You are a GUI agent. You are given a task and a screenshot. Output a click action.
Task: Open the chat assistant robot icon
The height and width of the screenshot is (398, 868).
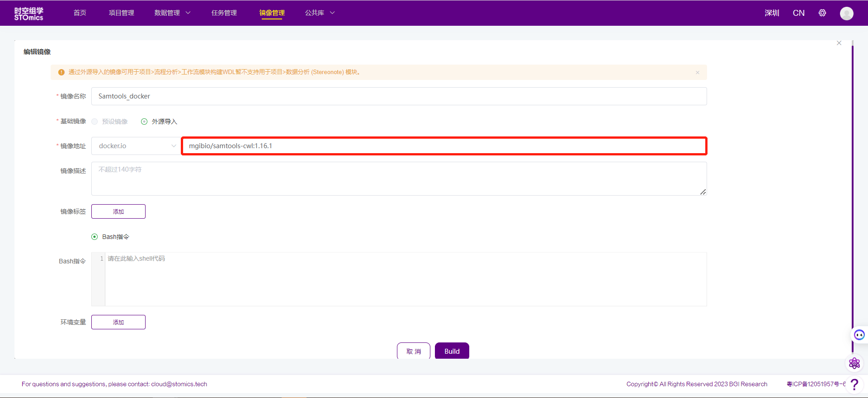tap(859, 335)
